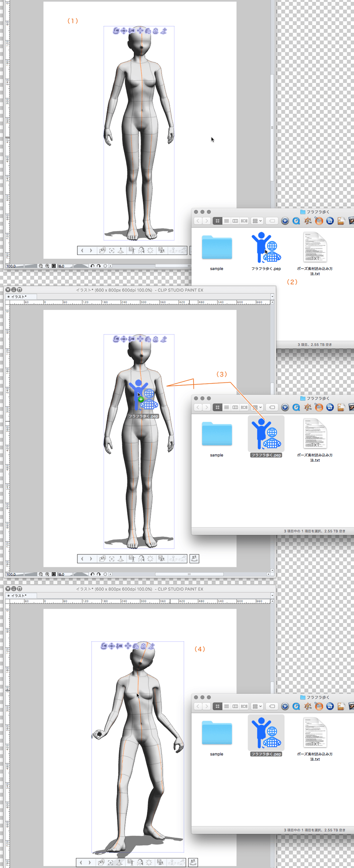Select フラフラ歩く.pep file in top Finder window
Image resolution: width=354 pixels, height=868 pixels.
[x=266, y=251]
